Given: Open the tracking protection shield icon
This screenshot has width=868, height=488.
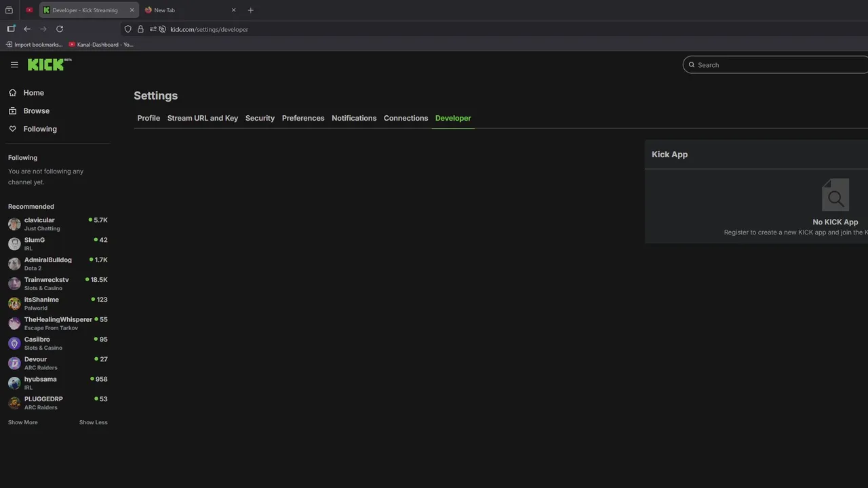Looking at the screenshot, I should pos(127,29).
